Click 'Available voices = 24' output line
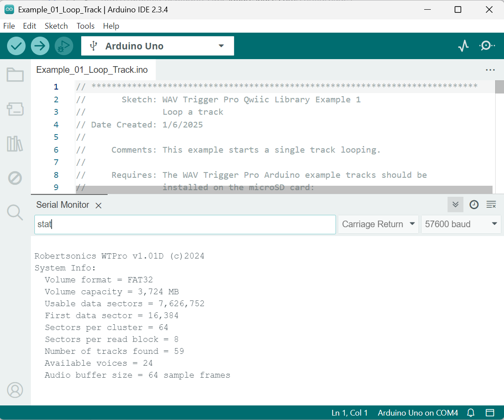Viewport: 504px width, 420px height. point(99,363)
